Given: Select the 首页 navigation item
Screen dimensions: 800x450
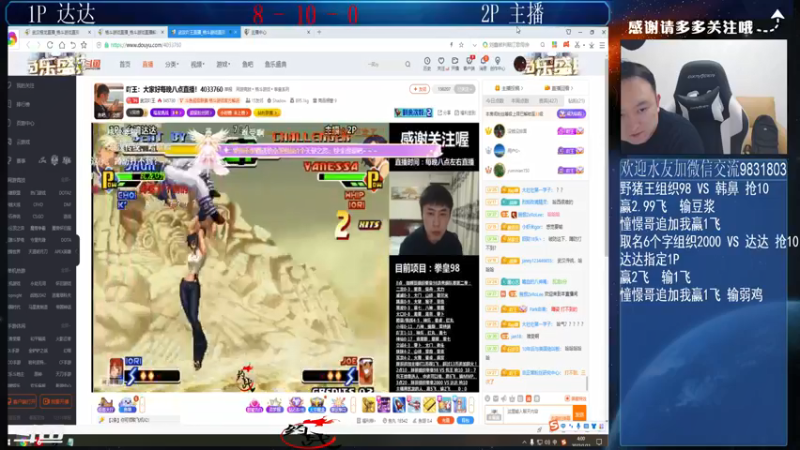Looking at the screenshot, I should click(x=125, y=64).
